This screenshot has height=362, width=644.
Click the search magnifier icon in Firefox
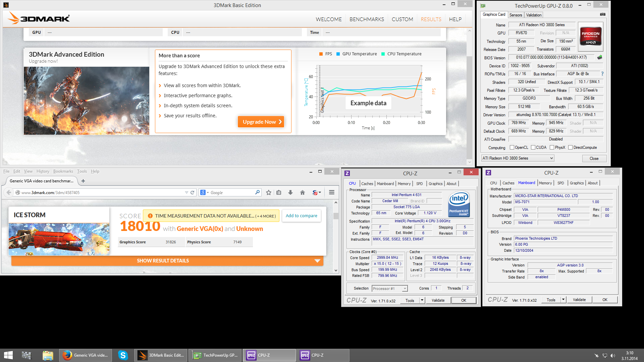coord(257,192)
